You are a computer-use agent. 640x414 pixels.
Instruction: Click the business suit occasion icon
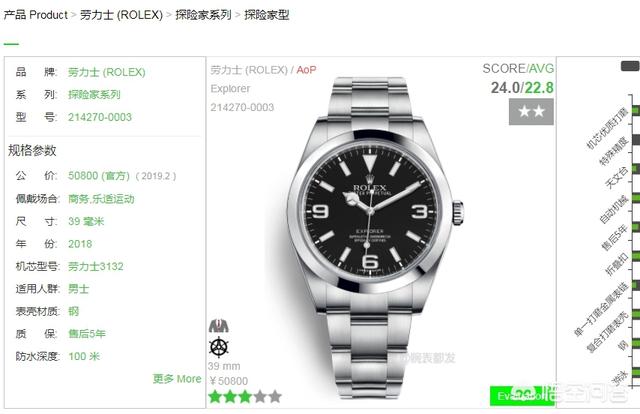[x=219, y=326]
